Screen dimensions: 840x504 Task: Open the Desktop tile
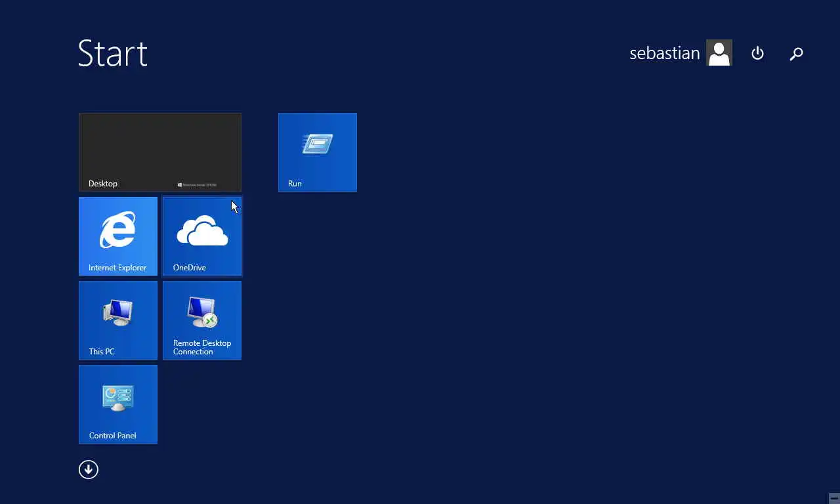160,152
